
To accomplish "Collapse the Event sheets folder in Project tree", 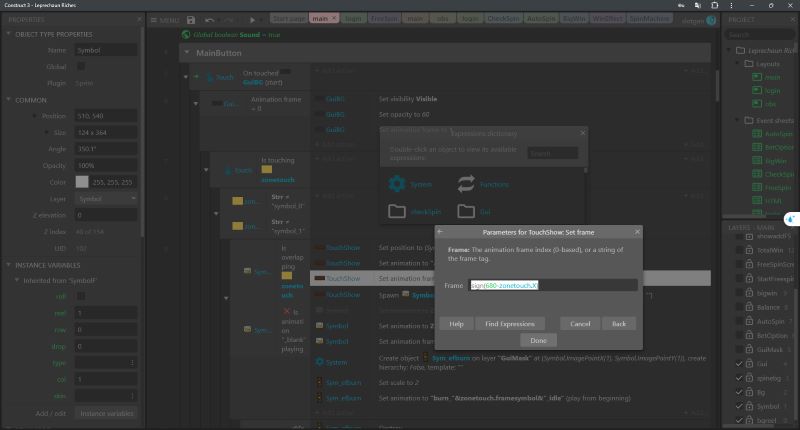I will point(737,120).
